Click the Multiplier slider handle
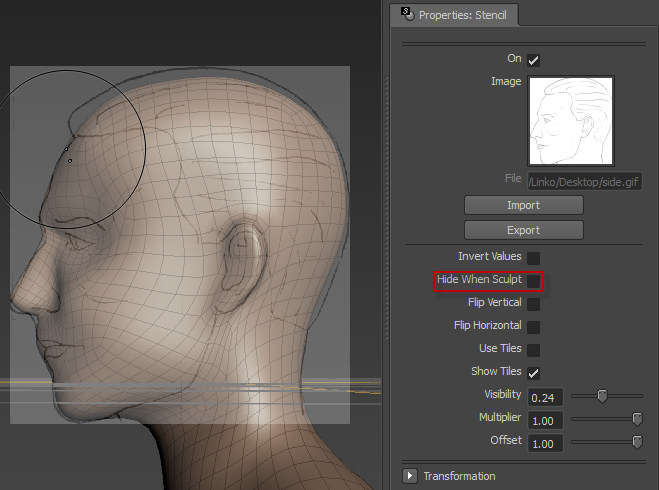The image size is (659, 490). [636, 419]
